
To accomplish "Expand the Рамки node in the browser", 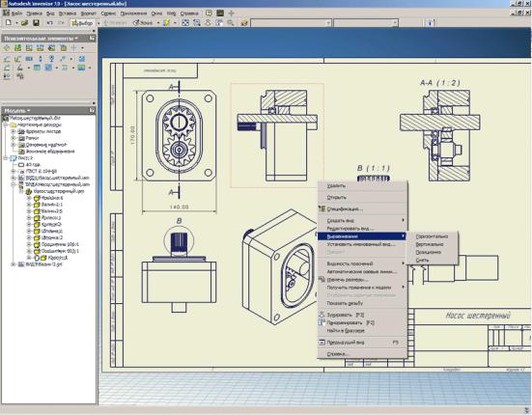I will point(13,138).
